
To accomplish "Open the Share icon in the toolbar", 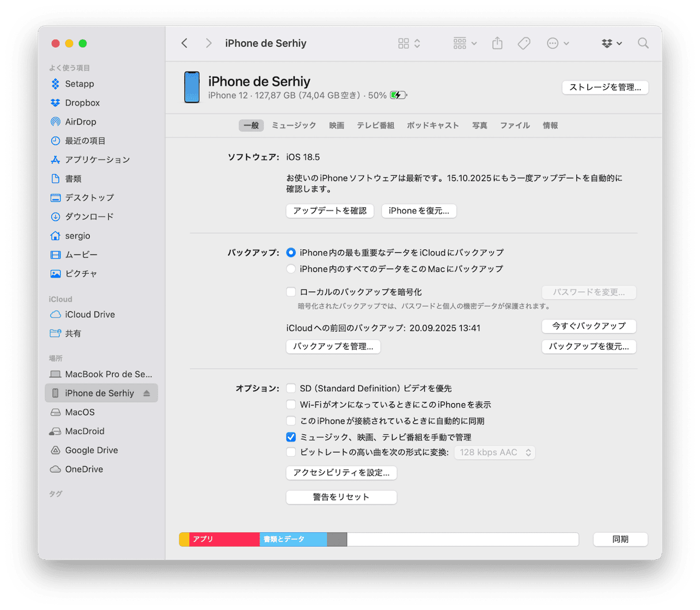I will [x=497, y=43].
